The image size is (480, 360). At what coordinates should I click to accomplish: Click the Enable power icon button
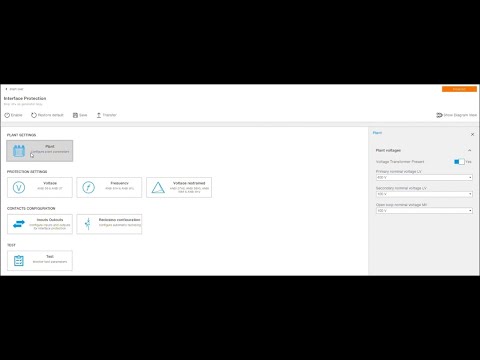pos(13,115)
